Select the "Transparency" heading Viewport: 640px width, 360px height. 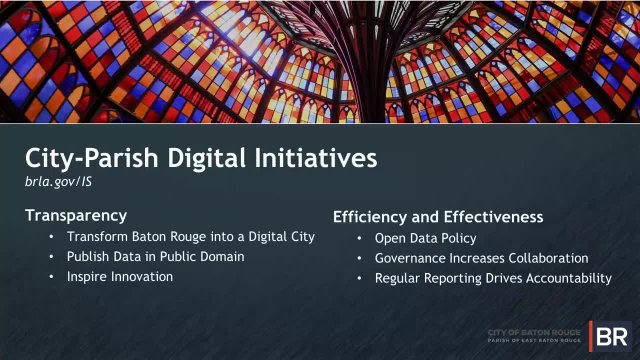coord(76,216)
